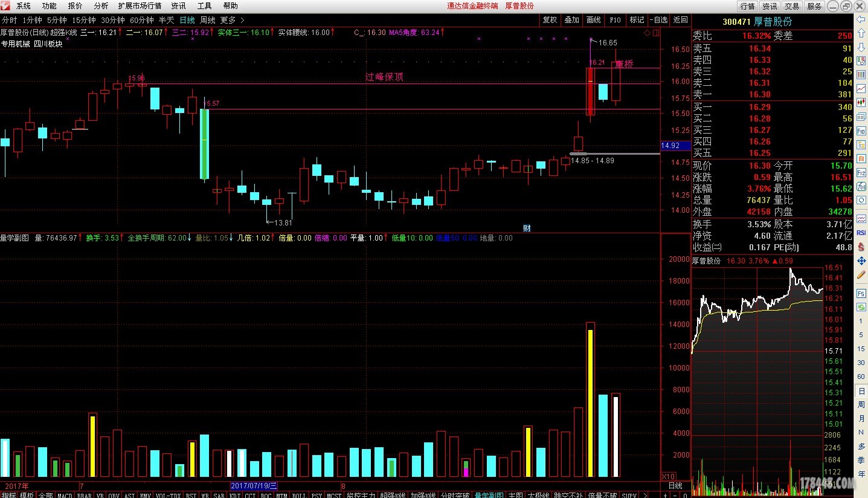This screenshot has width=868, height=498.
Task: Open the 系统 menu
Action: coord(24,5)
